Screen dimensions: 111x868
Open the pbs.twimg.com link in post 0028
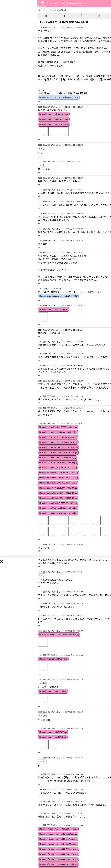(59, 635)
